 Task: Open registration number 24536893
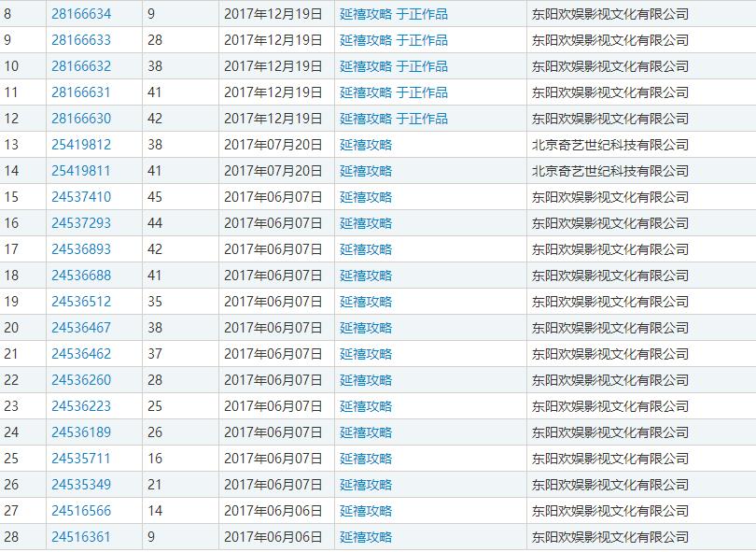[81, 249]
